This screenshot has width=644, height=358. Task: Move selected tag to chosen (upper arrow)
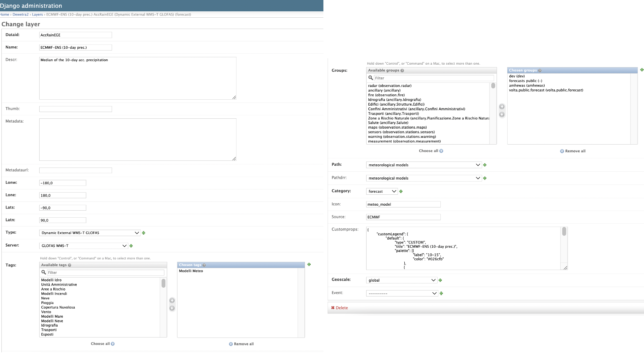[172, 300]
